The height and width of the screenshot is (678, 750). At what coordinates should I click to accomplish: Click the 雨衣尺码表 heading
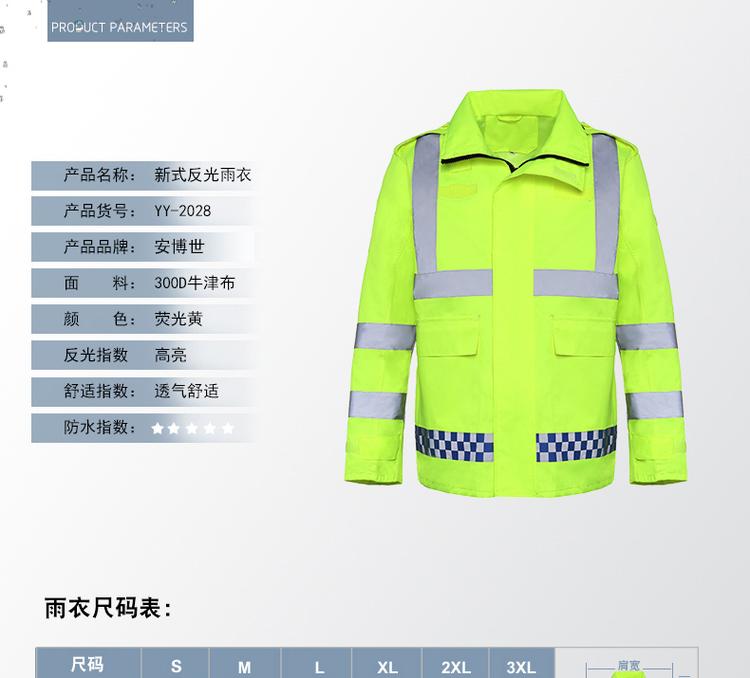108,609
